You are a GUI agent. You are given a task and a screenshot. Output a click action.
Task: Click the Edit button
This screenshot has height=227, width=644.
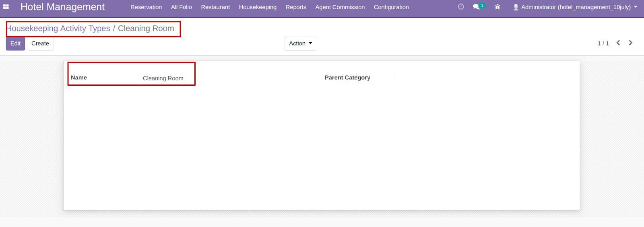click(x=15, y=43)
